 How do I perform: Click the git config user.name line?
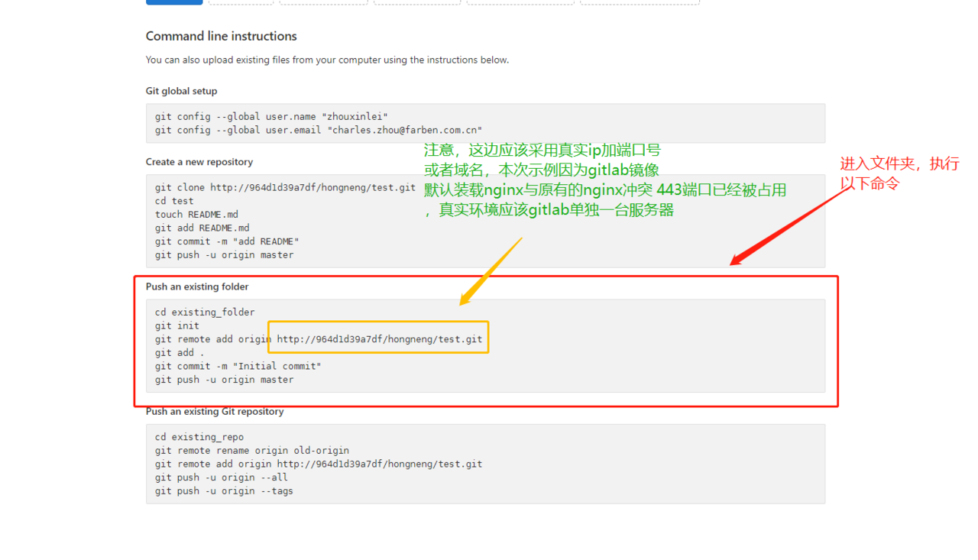point(271,117)
